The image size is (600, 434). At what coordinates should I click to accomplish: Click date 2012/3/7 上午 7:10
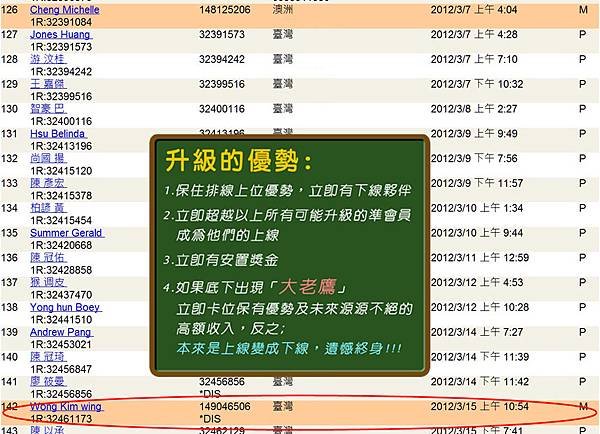[474, 59]
